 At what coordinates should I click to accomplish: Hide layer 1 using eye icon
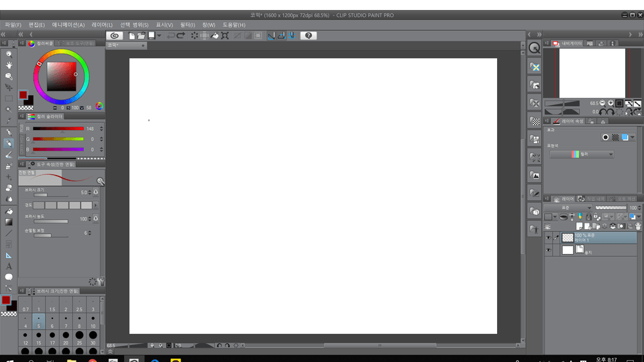click(548, 237)
